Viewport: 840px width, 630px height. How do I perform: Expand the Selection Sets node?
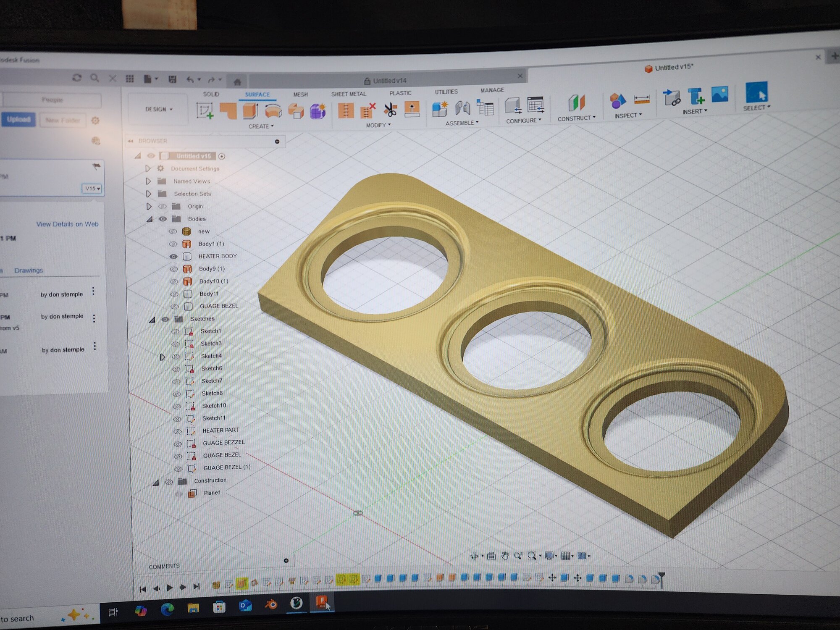pos(149,194)
